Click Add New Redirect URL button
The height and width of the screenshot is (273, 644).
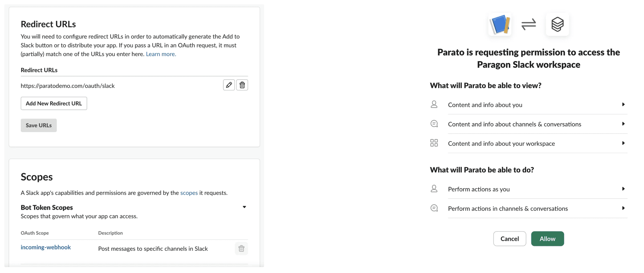pos(54,103)
